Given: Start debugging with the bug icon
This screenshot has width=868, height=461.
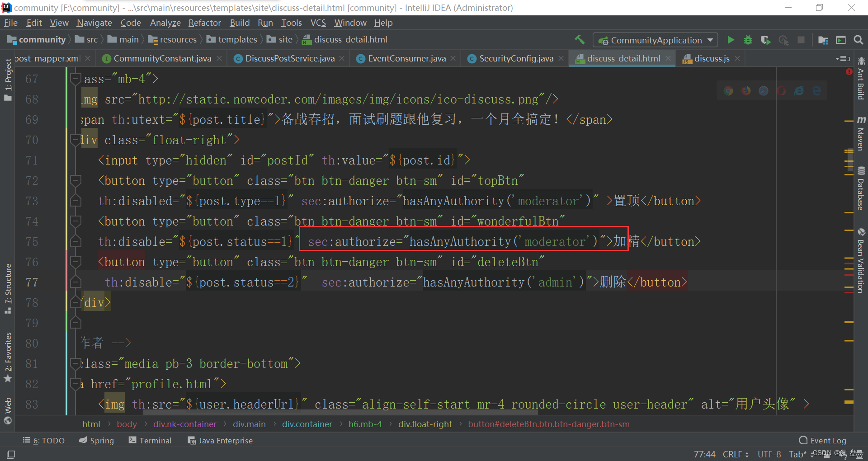Looking at the screenshot, I should click(x=748, y=40).
